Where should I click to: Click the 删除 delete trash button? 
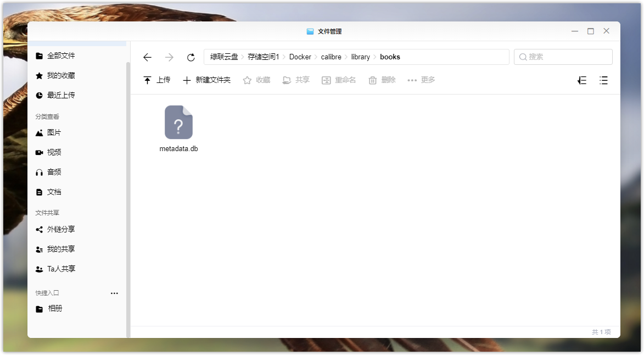pyautogui.click(x=382, y=80)
